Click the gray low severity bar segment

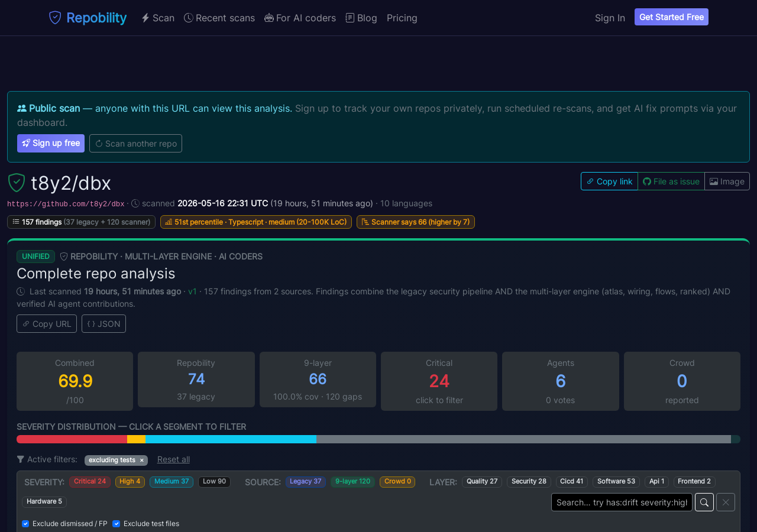[x=523, y=439]
